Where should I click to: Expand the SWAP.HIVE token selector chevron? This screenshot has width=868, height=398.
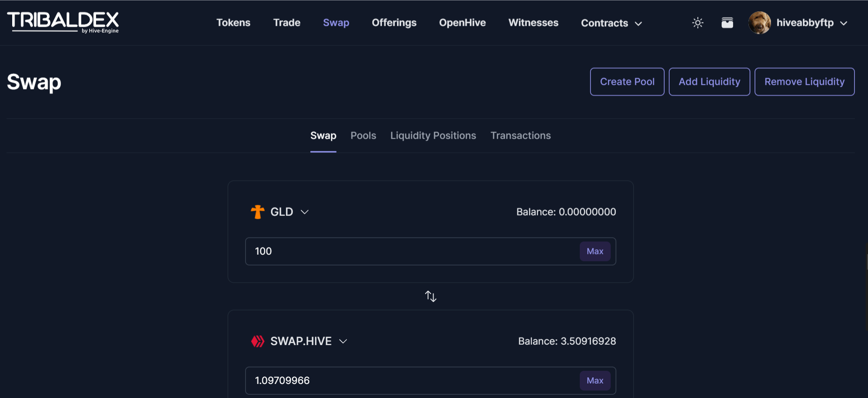(x=343, y=341)
